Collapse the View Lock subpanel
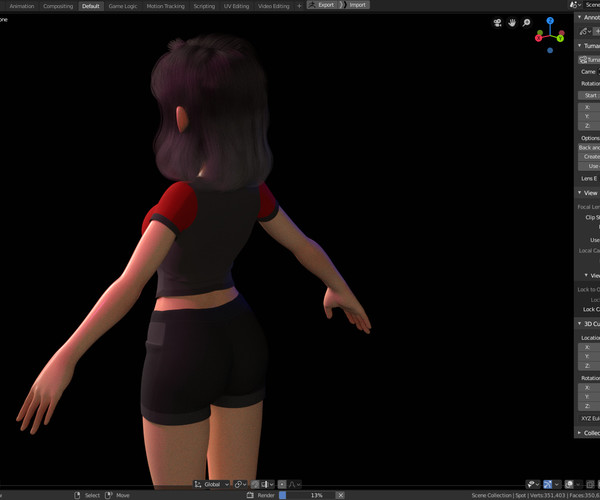600x500 pixels. pyautogui.click(x=586, y=275)
